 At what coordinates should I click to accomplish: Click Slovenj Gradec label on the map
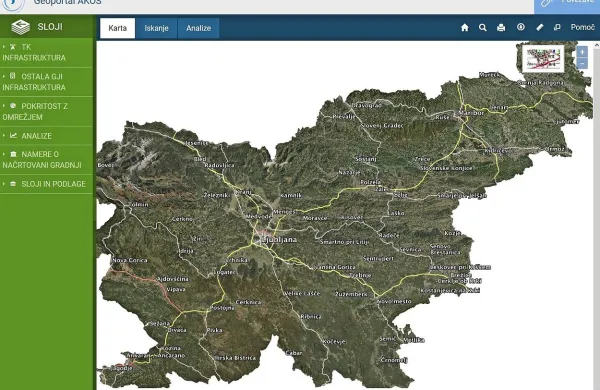[383, 126]
